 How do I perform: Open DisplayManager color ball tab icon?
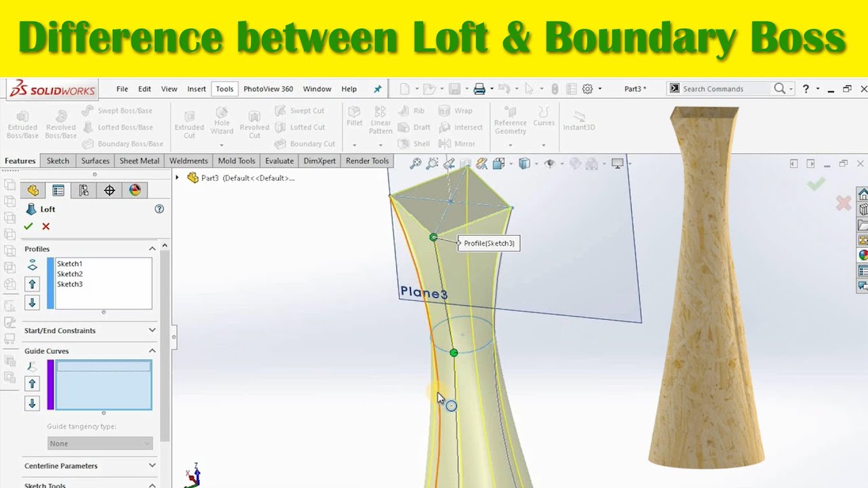coord(135,190)
